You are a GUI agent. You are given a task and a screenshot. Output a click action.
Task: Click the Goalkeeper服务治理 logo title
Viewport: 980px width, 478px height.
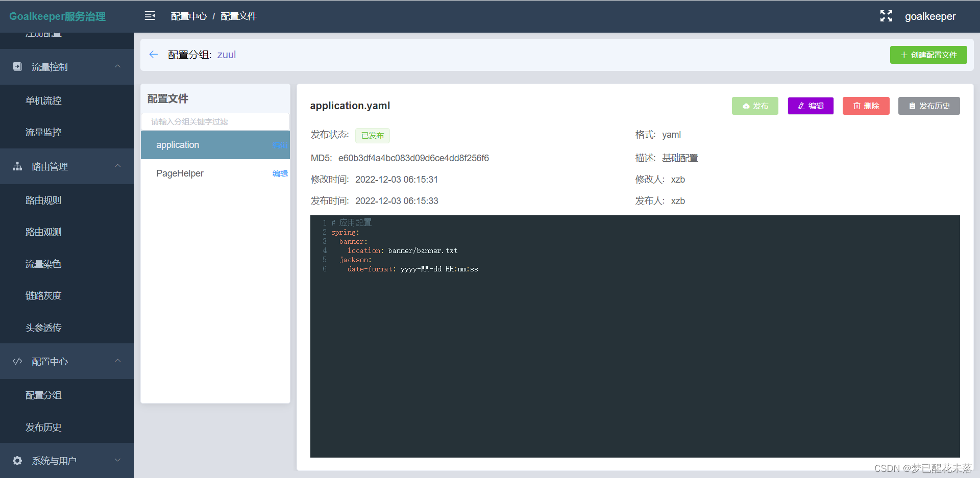point(57,16)
